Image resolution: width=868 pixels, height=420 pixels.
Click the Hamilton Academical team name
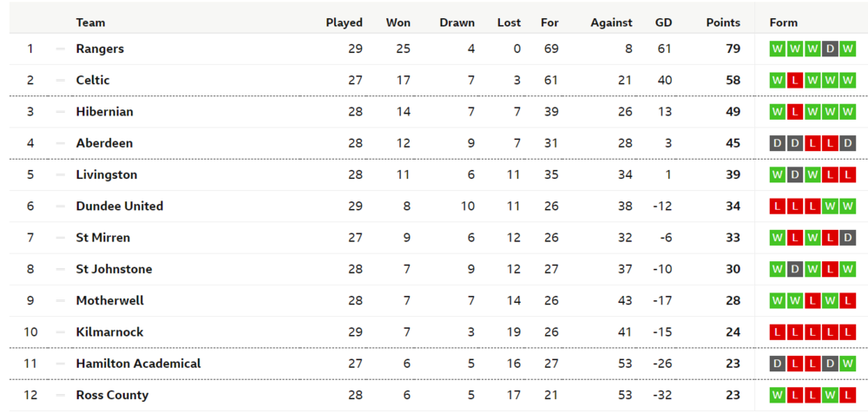[138, 364]
